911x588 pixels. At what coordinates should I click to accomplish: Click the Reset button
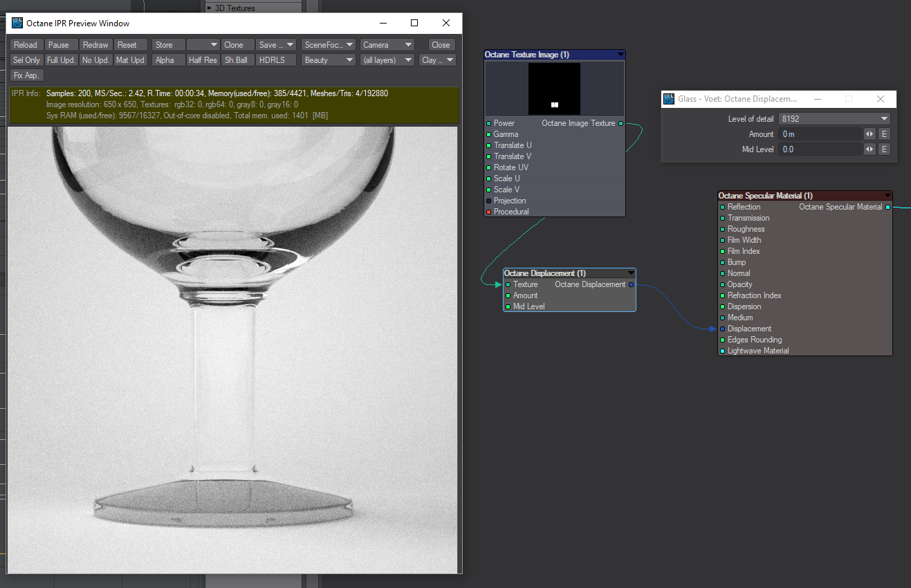pyautogui.click(x=130, y=45)
